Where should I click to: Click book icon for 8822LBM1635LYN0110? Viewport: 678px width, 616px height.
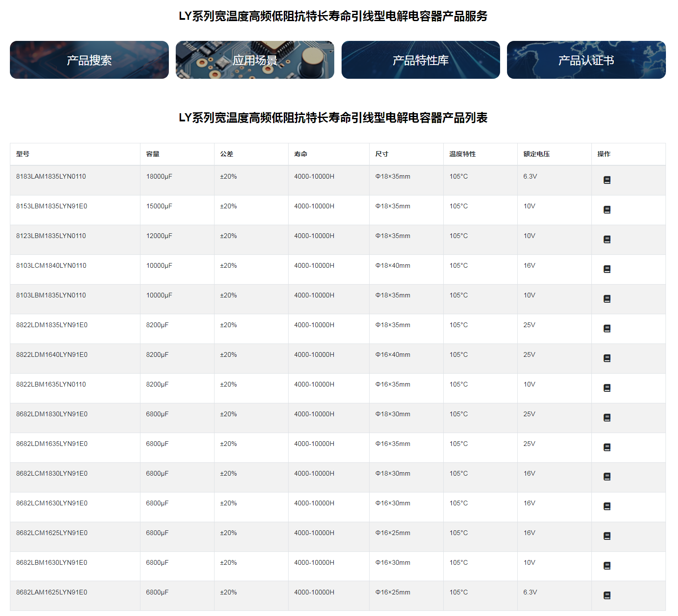click(607, 388)
